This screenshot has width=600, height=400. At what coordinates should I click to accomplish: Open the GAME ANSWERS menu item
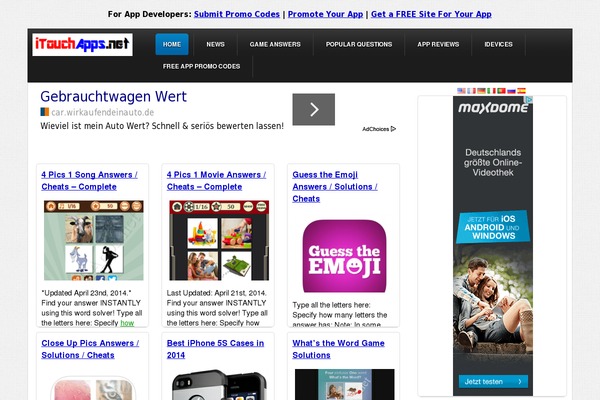[275, 44]
